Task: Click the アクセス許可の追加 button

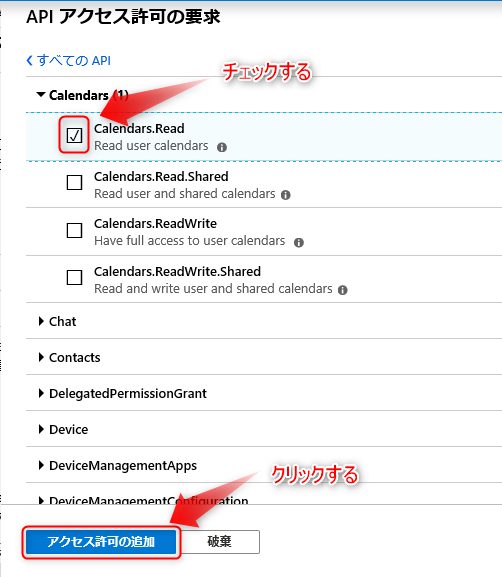Action: 101,542
